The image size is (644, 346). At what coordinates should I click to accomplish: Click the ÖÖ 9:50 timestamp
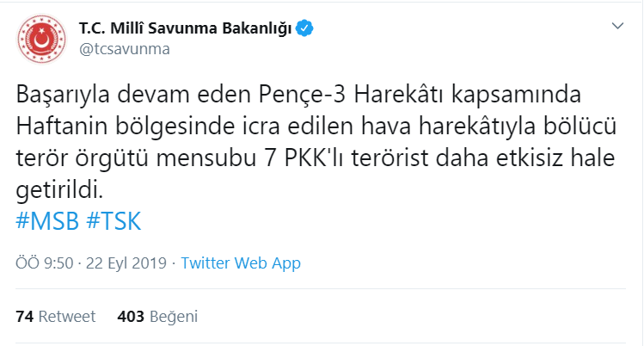coord(45,263)
